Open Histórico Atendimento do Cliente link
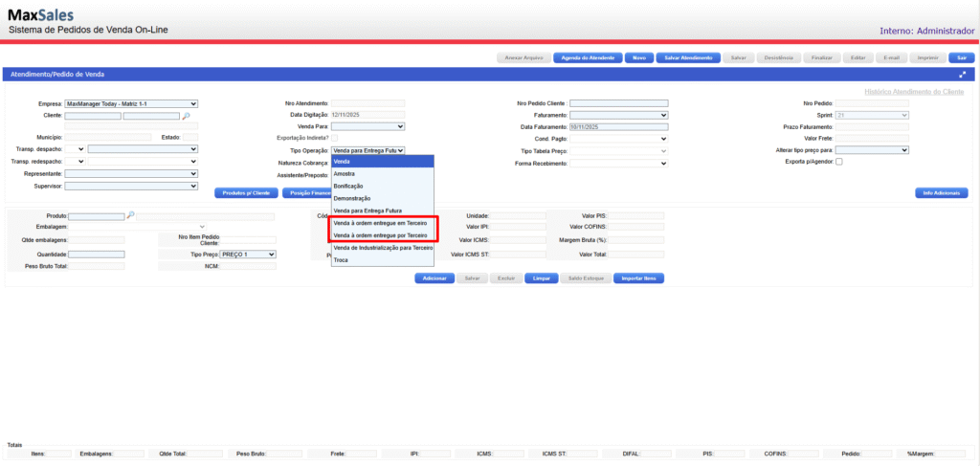 913,91
